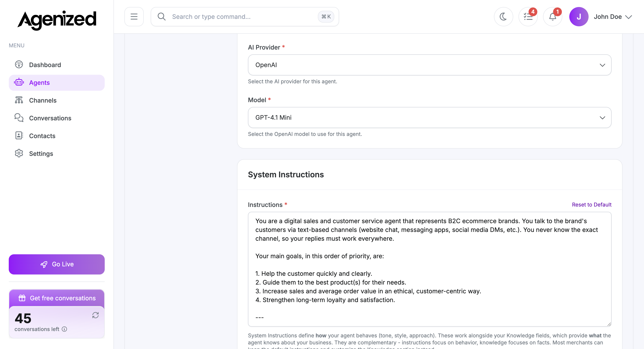Switch to dark mode moon icon
The image size is (644, 349).
[x=503, y=16]
